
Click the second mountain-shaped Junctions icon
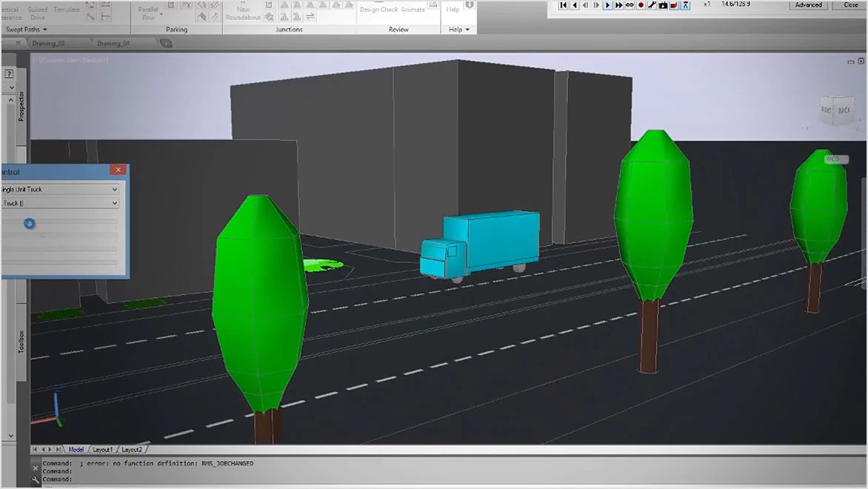(297, 5)
